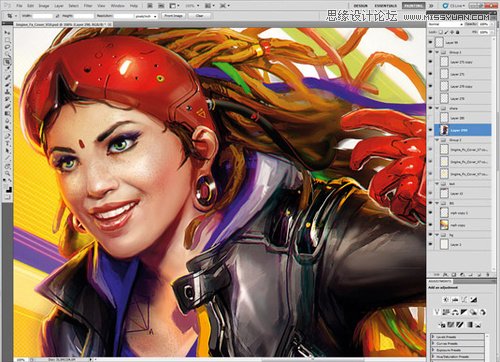Open the Normal blend mode dropdown
The width and height of the screenshot is (500, 362).
(x=445, y=24)
